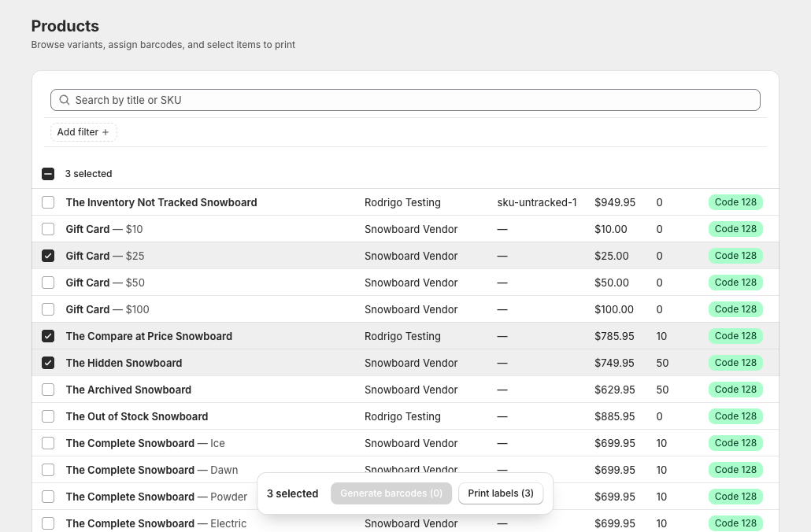
Task: Click the $100.00 price cell
Action: [613, 310]
